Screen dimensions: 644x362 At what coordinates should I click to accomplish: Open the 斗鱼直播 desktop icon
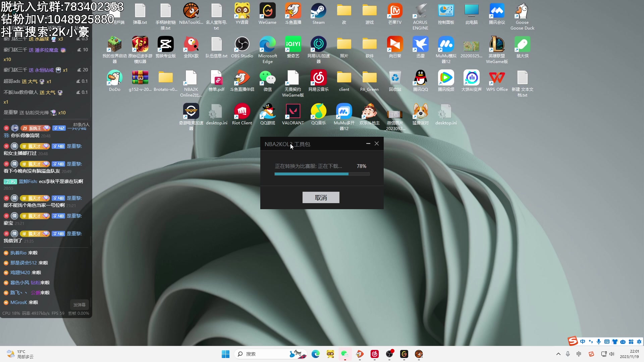click(x=293, y=14)
